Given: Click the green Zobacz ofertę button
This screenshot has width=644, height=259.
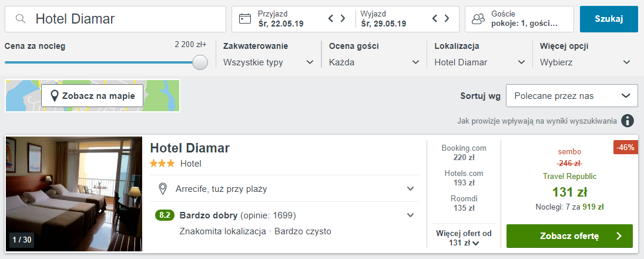Looking at the screenshot, I should [x=569, y=236].
